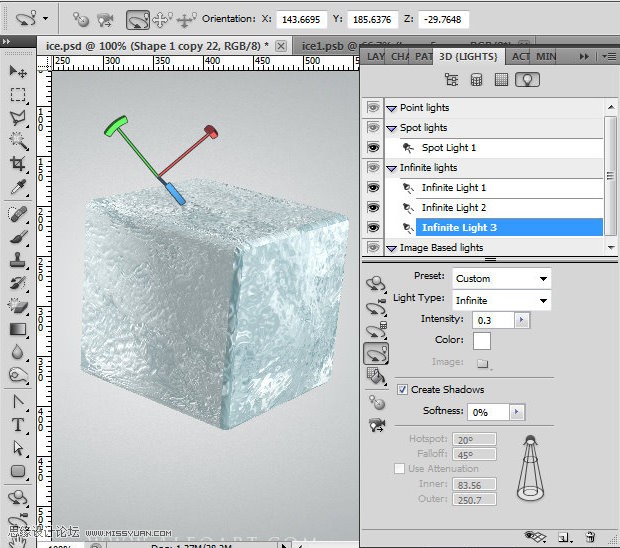Toggle visibility of Image Based lights group
Screen dimensions: 620x548
[x=373, y=248]
